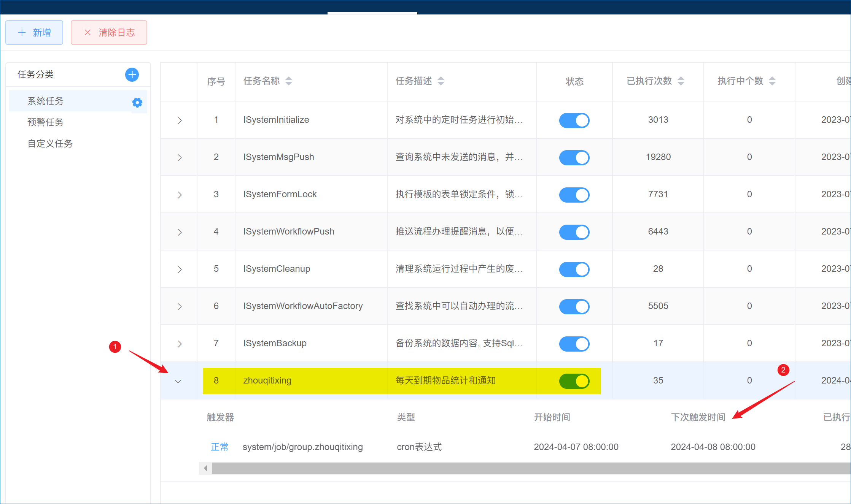Viewport: 851px width, 504px height.
Task: Expand the ISystemCleanup row details
Action: pyautogui.click(x=180, y=269)
